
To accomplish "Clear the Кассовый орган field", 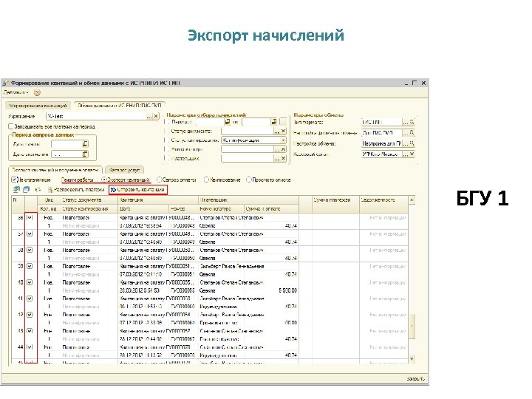I will (412, 154).
